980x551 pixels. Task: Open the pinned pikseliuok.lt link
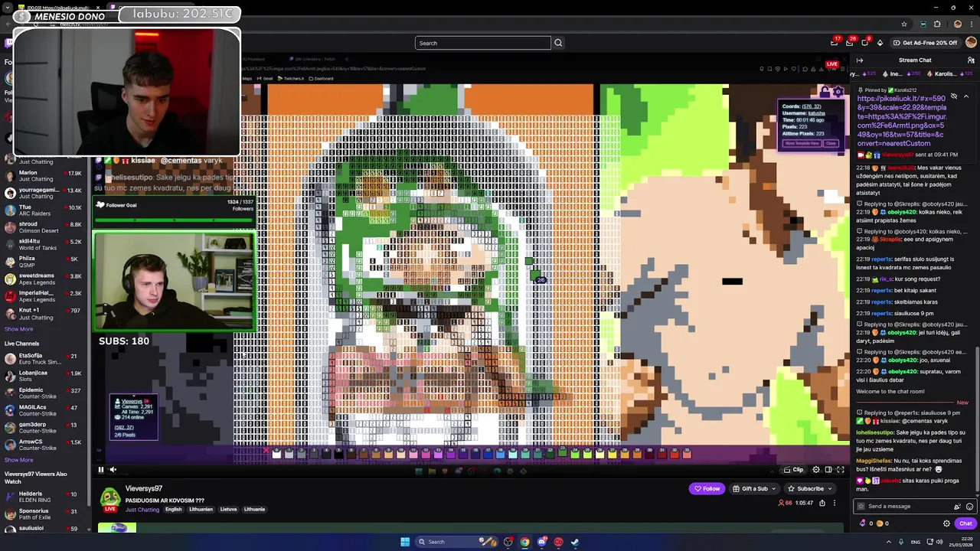902,121
